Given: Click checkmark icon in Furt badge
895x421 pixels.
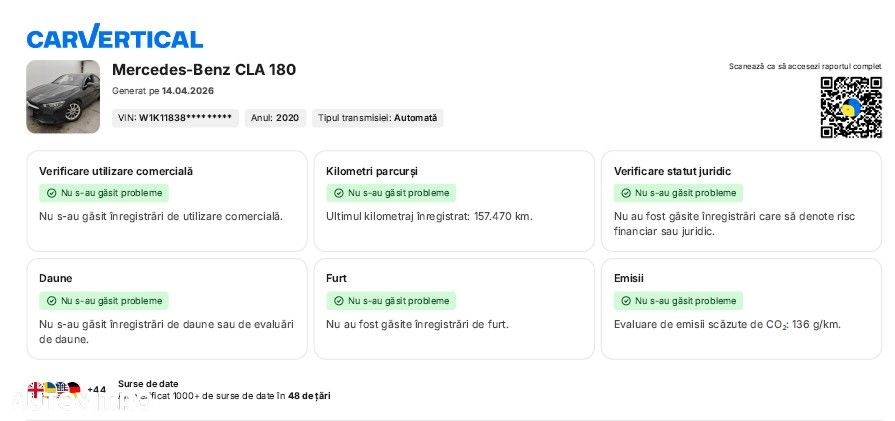Looking at the screenshot, I should [339, 301].
